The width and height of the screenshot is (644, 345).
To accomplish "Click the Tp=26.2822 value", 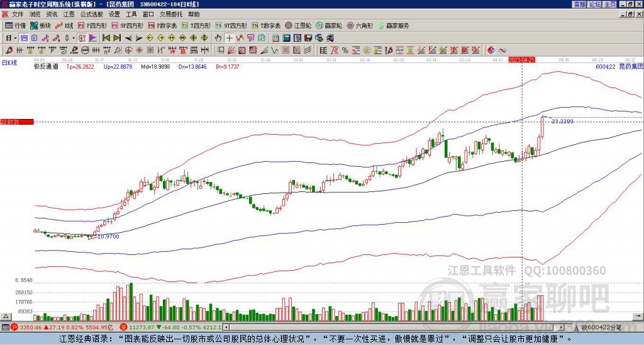I will (80, 67).
